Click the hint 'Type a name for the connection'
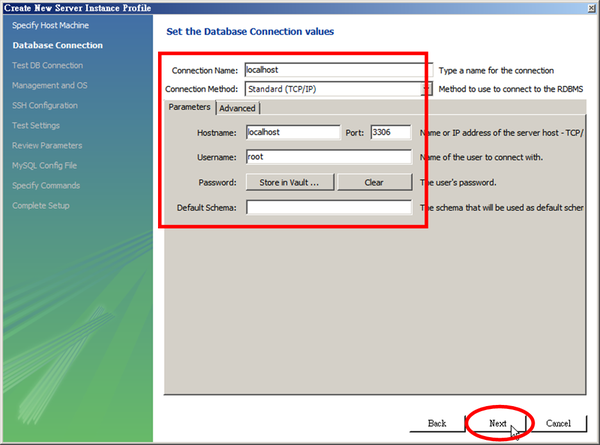The height and width of the screenshot is (445, 600). (x=496, y=71)
